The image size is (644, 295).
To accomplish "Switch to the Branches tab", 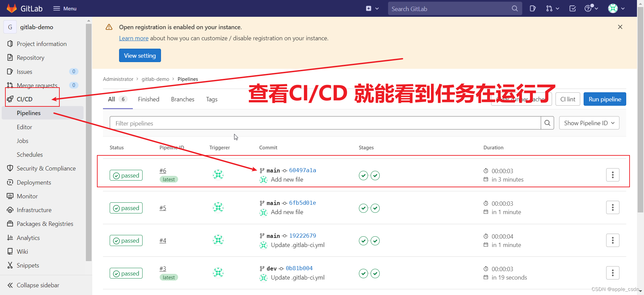I will click(x=183, y=99).
